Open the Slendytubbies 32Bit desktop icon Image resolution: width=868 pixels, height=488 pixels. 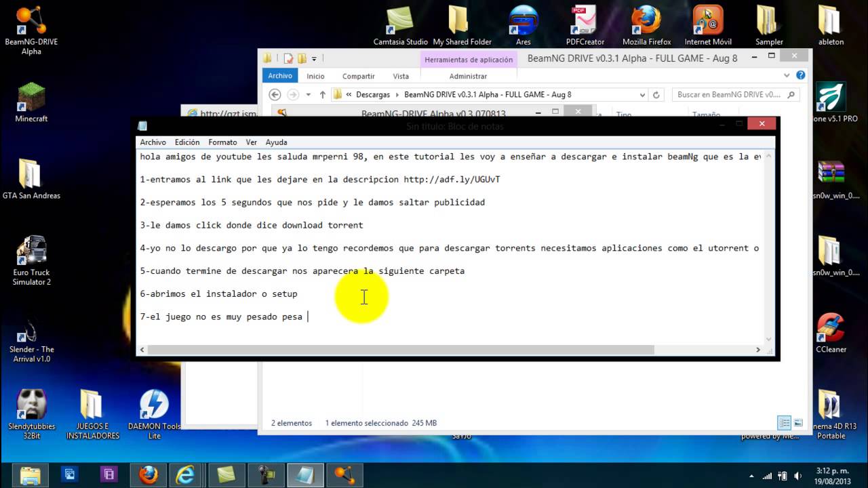[31, 415]
